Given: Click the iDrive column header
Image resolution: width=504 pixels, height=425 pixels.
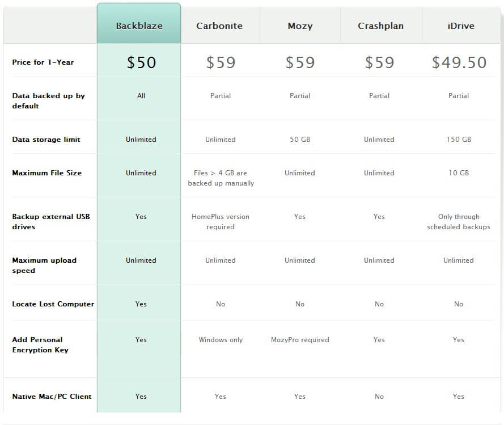Looking at the screenshot, I should 459,26.
